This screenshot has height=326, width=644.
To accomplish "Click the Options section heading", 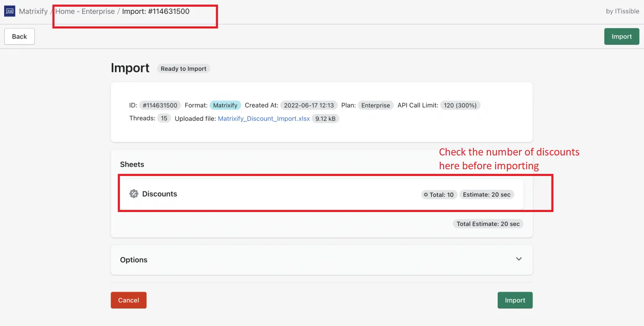I will 134,260.
